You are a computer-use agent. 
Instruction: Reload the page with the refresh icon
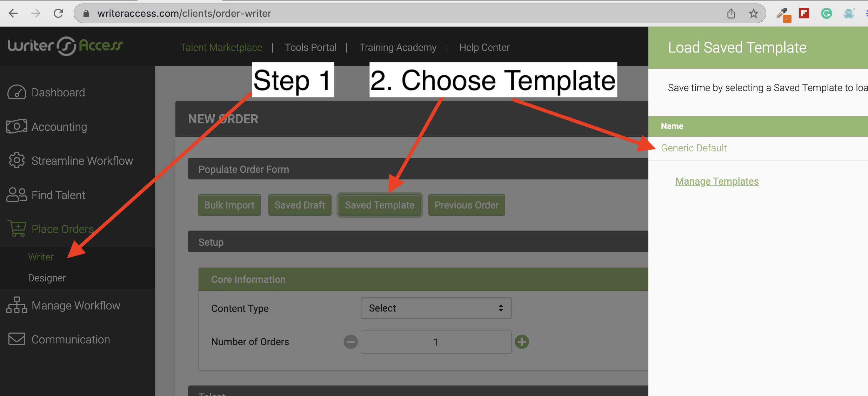(x=58, y=13)
